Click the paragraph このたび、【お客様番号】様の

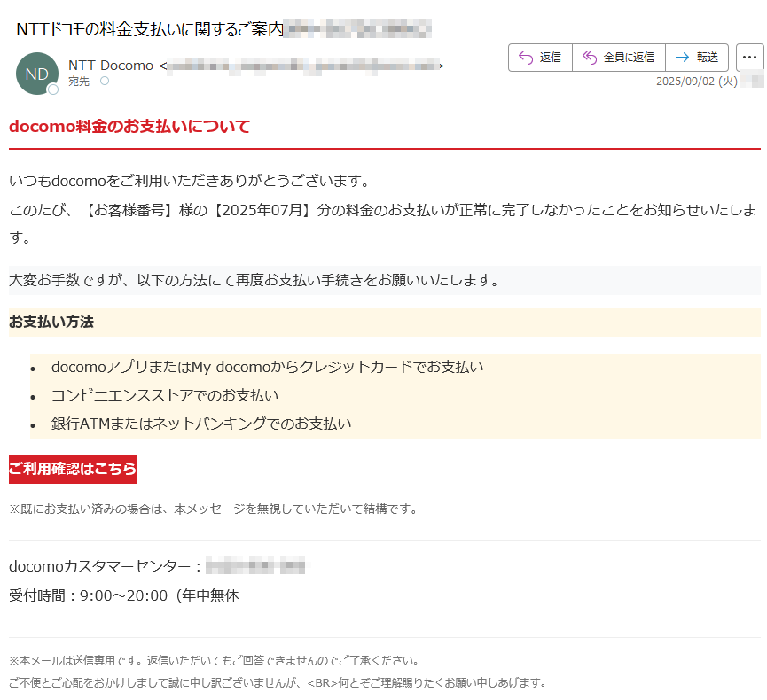pyautogui.click(x=383, y=224)
